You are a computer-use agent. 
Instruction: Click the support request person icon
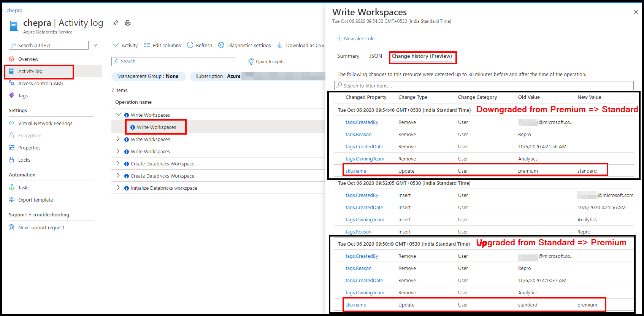(x=12, y=227)
